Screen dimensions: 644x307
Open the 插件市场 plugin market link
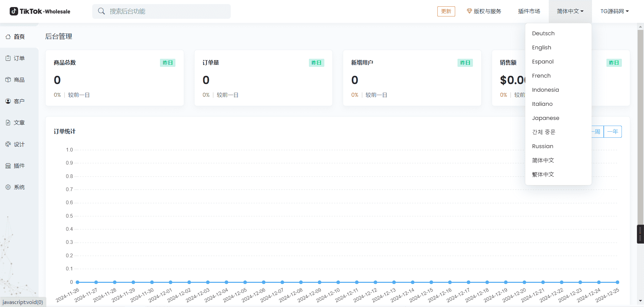pyautogui.click(x=529, y=11)
